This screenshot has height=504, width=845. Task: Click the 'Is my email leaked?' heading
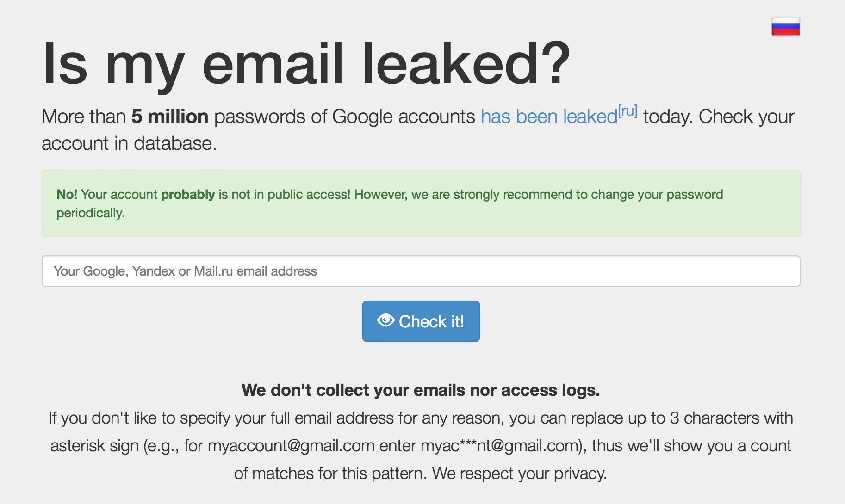[306, 64]
